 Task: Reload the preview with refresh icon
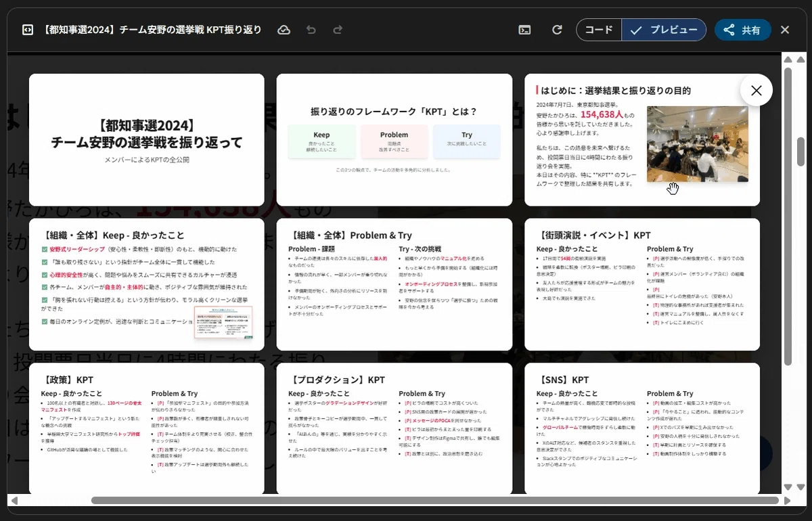coord(557,30)
